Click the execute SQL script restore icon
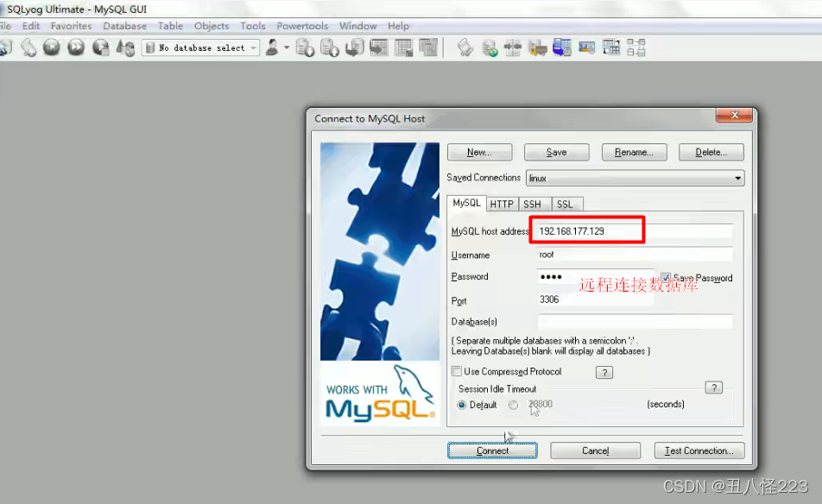 coord(354,47)
